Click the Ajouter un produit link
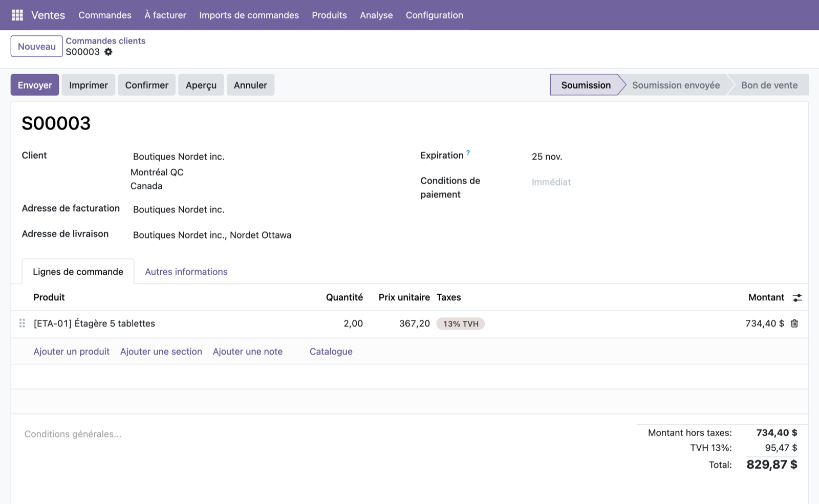 pos(72,352)
